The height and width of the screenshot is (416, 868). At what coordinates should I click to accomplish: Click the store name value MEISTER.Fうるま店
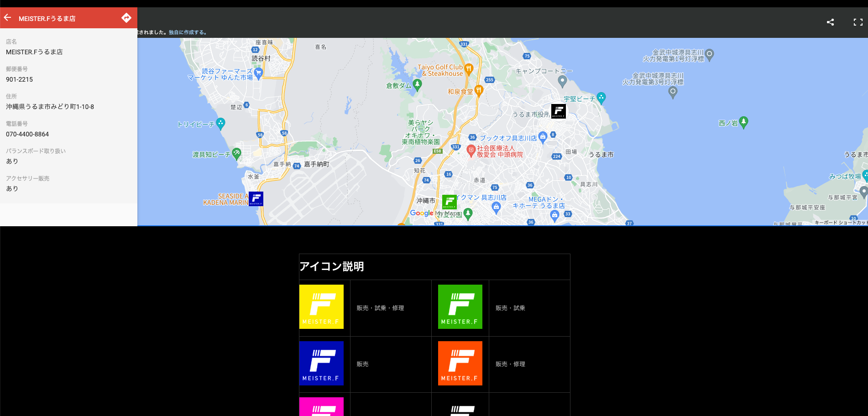tap(35, 52)
